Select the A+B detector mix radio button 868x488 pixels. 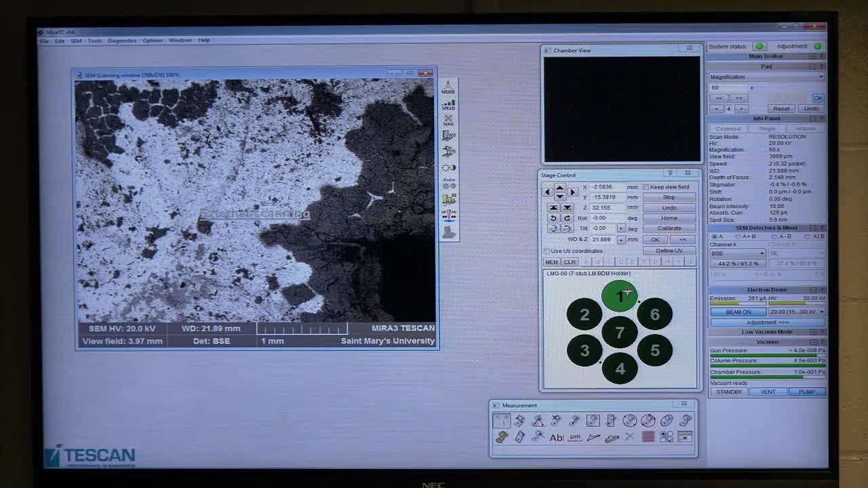(x=738, y=237)
